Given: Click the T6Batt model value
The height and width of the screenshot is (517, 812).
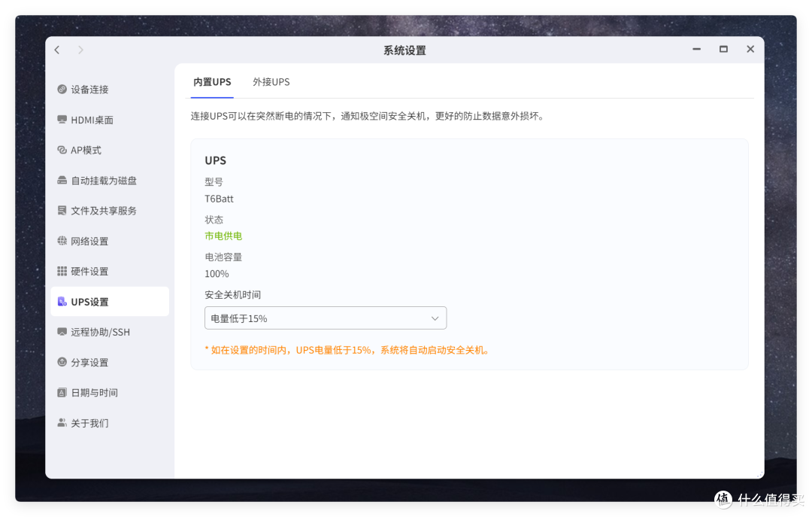Looking at the screenshot, I should tap(219, 199).
